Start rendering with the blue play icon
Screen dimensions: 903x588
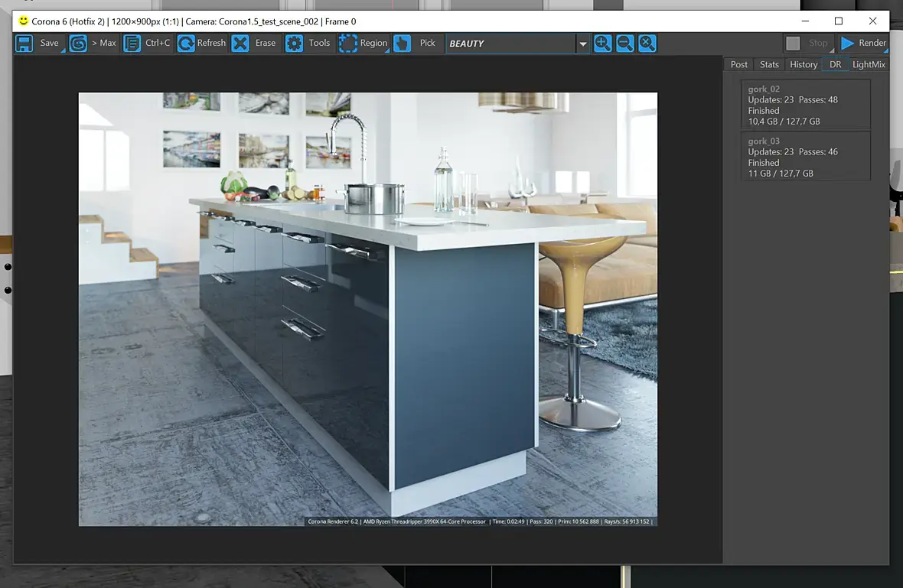[847, 43]
